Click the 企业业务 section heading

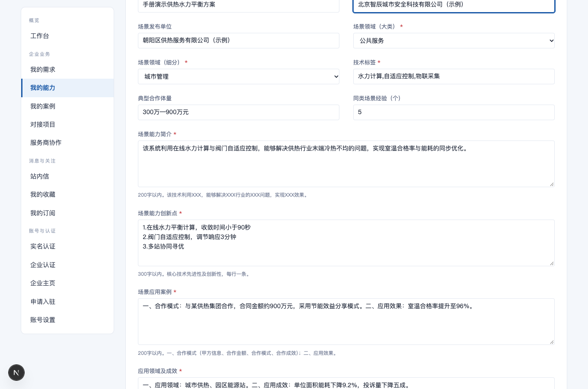(40, 54)
